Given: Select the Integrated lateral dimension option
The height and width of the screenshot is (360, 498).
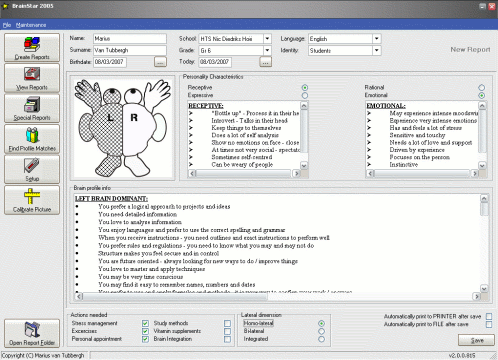Looking at the screenshot, I should click(x=321, y=339).
